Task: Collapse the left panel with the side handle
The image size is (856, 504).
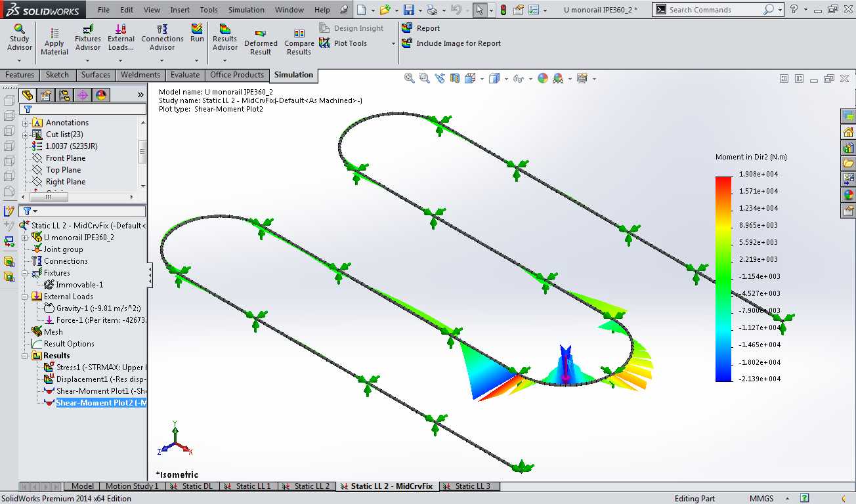Action: (x=150, y=275)
